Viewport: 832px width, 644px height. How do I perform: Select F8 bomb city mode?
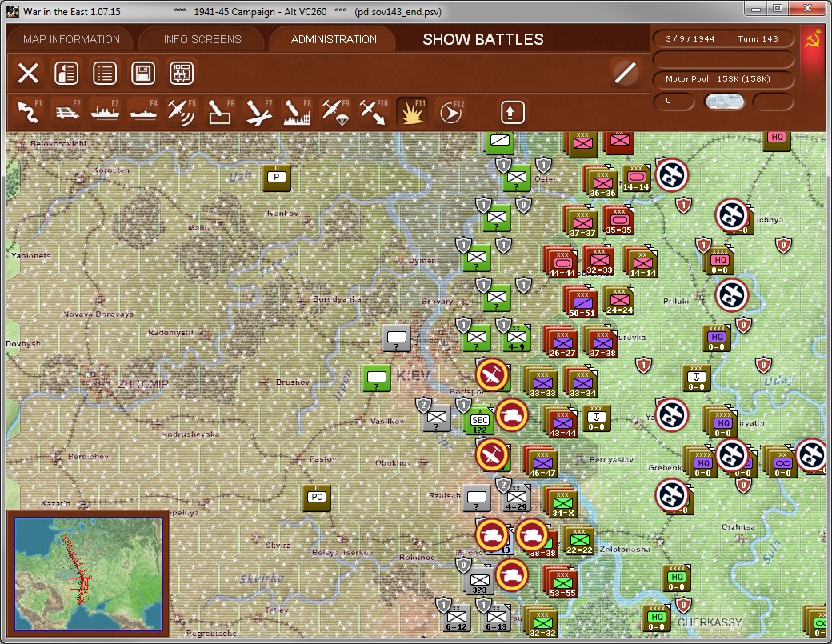point(297,111)
